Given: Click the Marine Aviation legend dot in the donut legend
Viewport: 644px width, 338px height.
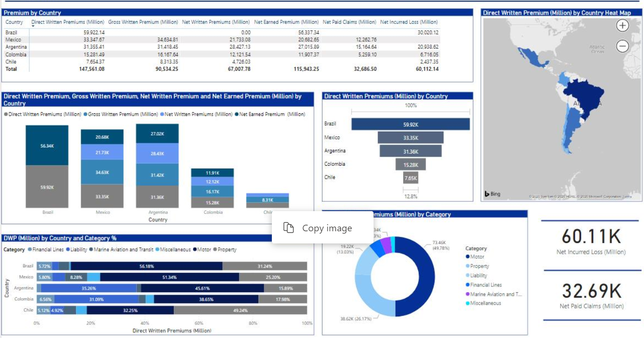Looking at the screenshot, I should point(468,294).
